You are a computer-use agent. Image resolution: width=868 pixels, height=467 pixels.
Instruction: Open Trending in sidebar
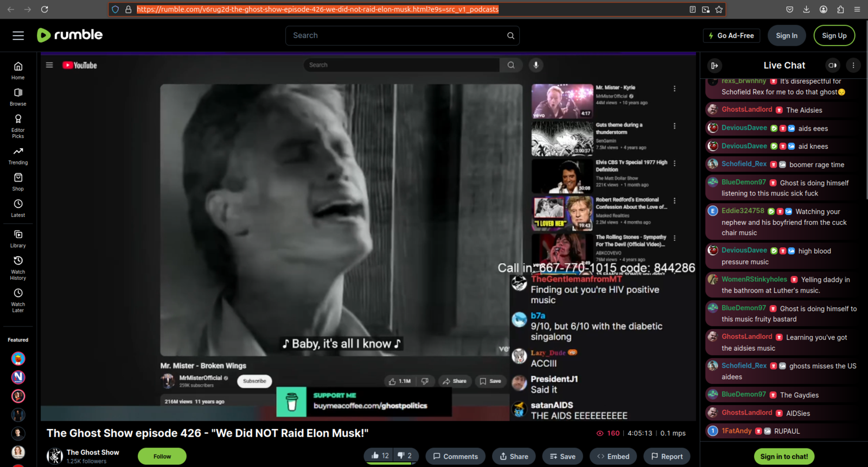pos(18,156)
